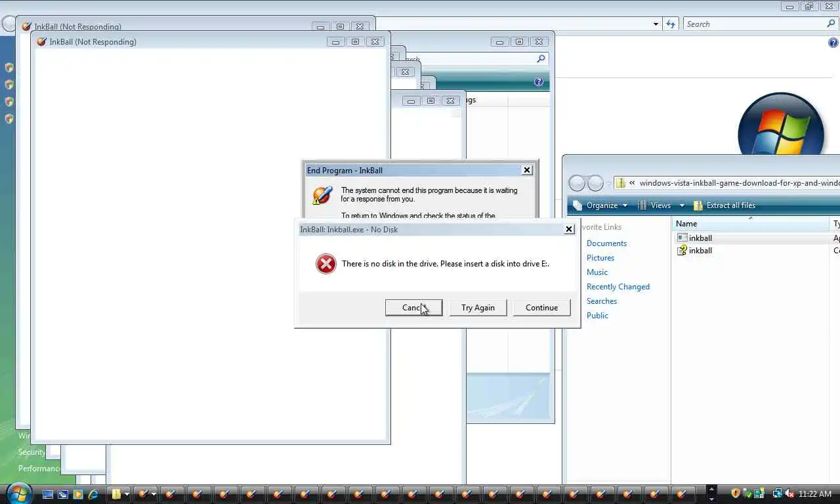
Task: Open Pictures in Favorite Links
Action: click(x=600, y=258)
